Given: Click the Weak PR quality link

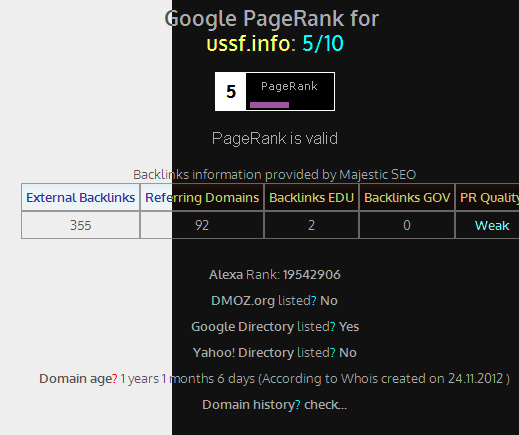Looking at the screenshot, I should pyautogui.click(x=492, y=226).
